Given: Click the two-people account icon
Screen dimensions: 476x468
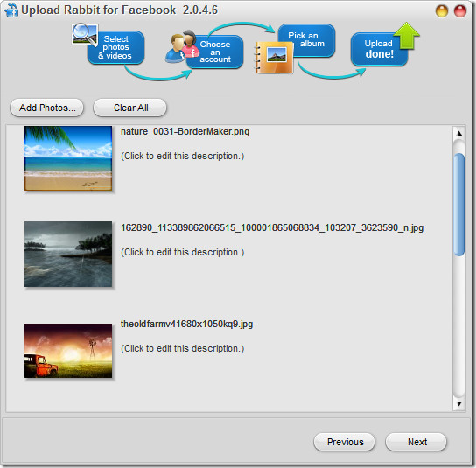Looking at the screenshot, I should coord(182,46).
